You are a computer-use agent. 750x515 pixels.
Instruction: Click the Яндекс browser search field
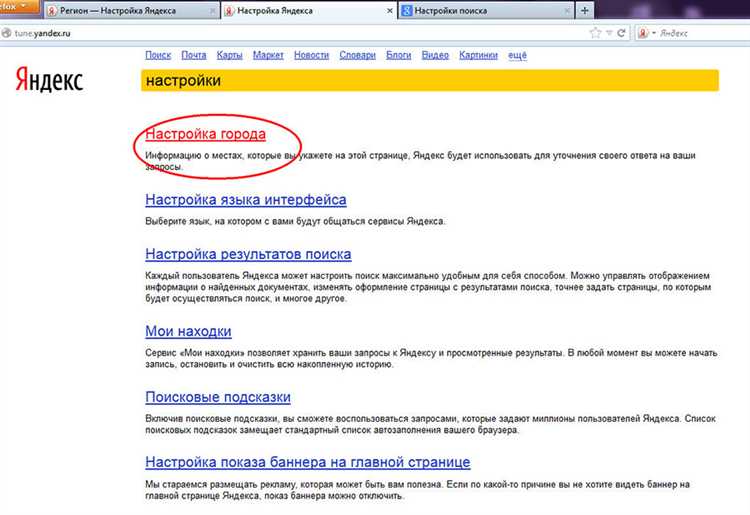(x=703, y=33)
